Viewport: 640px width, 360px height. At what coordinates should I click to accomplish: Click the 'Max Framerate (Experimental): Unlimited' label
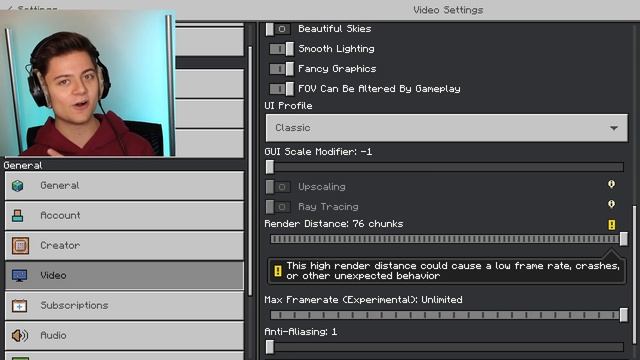[x=363, y=300]
